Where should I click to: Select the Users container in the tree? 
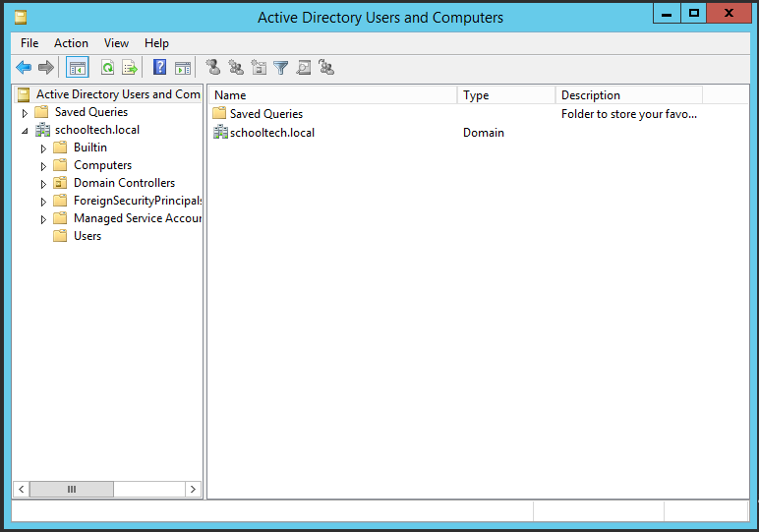88,236
